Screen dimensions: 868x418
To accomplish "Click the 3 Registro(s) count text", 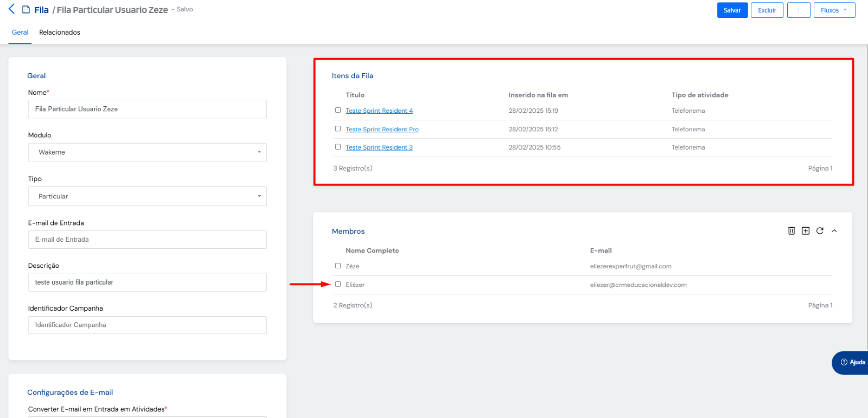I will (353, 168).
